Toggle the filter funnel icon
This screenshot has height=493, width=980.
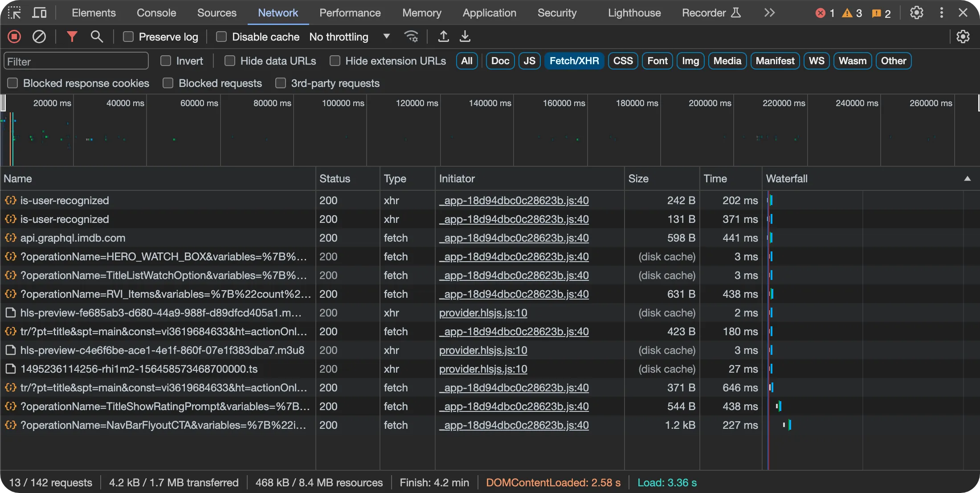click(72, 37)
